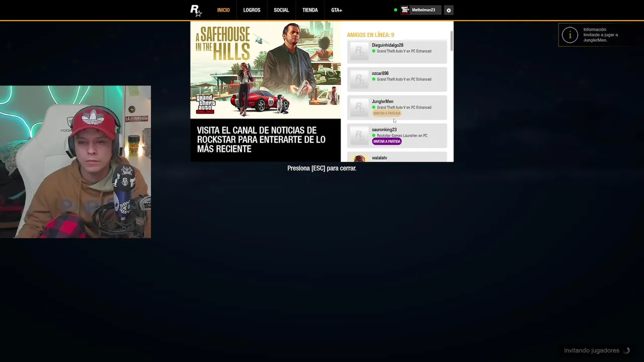
Task: Click Dieguinhidalgo28's avatar placeholder
Action: coord(359,51)
